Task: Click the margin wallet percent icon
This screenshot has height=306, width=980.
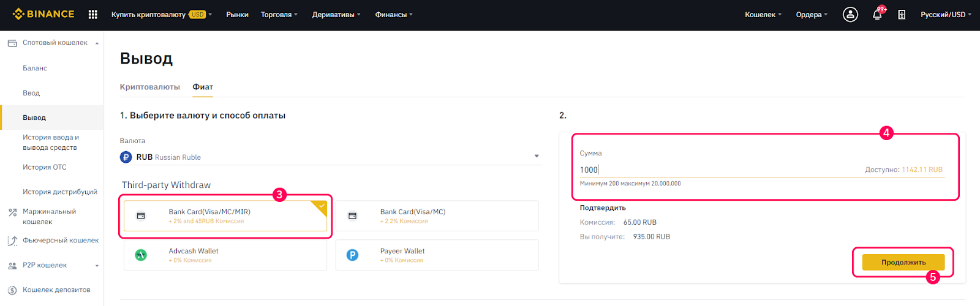Action: point(12,212)
